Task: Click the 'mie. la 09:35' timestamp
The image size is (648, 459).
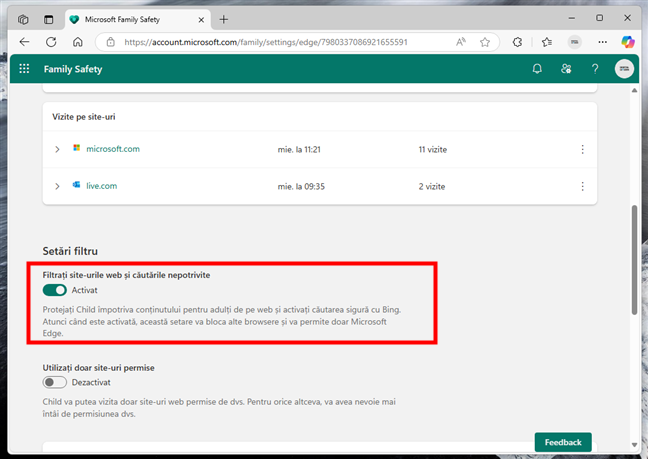Action: [301, 187]
